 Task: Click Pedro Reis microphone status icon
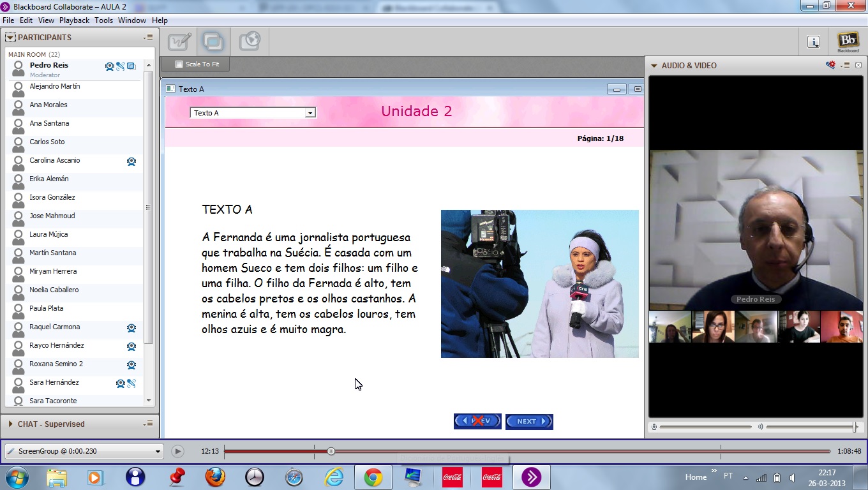click(120, 66)
